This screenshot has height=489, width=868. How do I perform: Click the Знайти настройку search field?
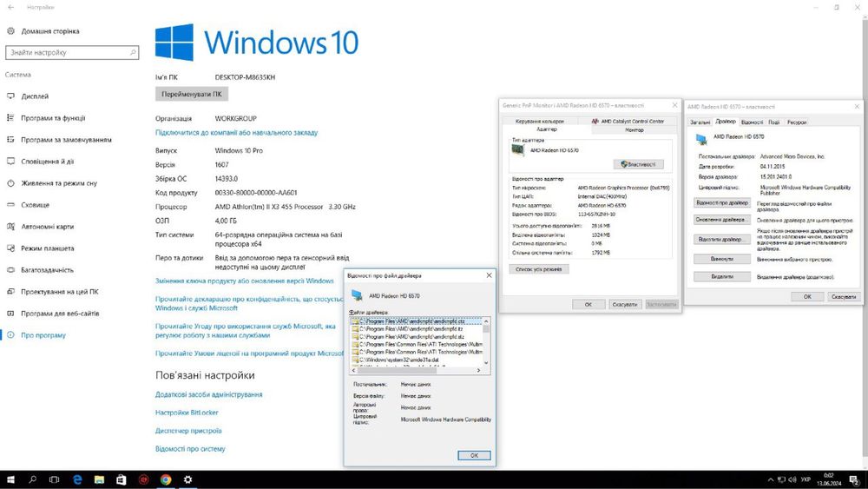[x=72, y=53]
